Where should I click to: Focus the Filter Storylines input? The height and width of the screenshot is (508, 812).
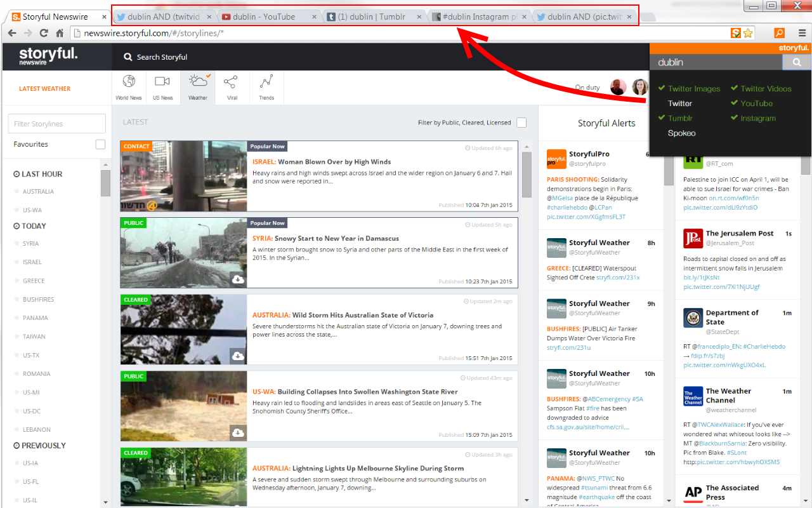pos(57,124)
